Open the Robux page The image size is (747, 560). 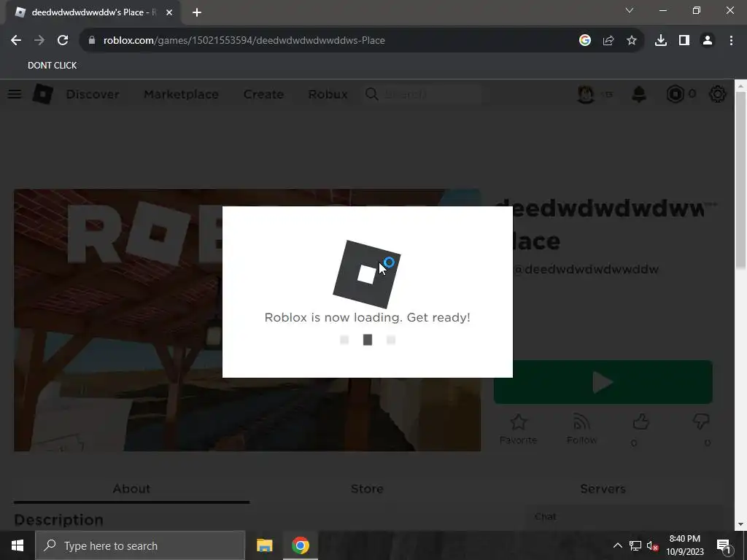tap(328, 94)
